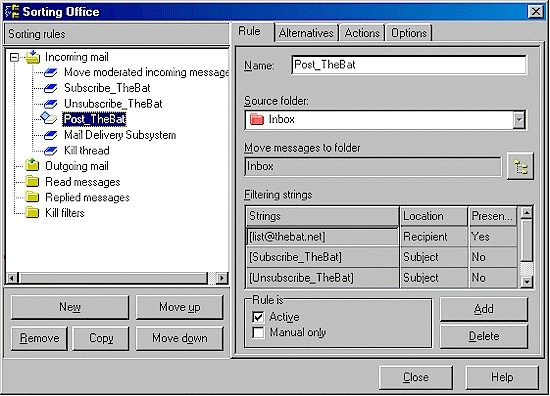Open the Actions tab

coord(362,33)
